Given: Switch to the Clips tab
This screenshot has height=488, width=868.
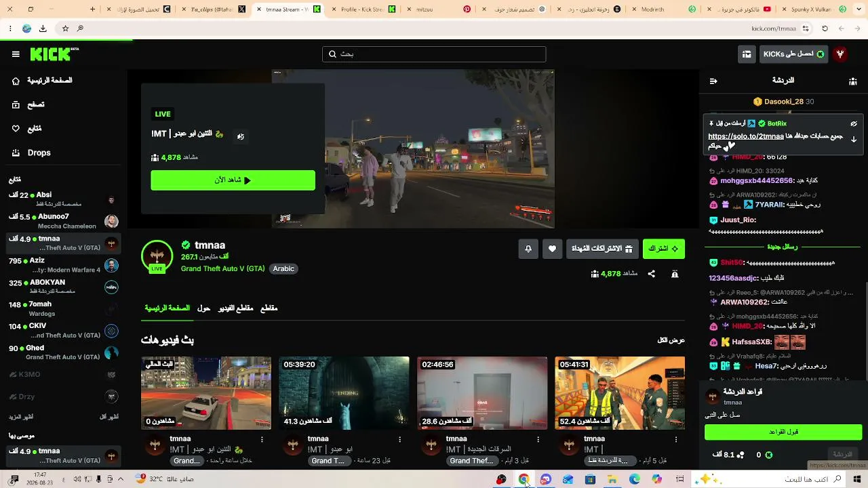Looking at the screenshot, I should point(269,308).
